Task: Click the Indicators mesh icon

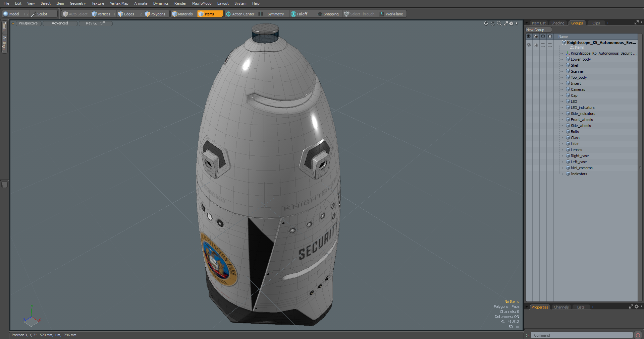Action: (568, 174)
